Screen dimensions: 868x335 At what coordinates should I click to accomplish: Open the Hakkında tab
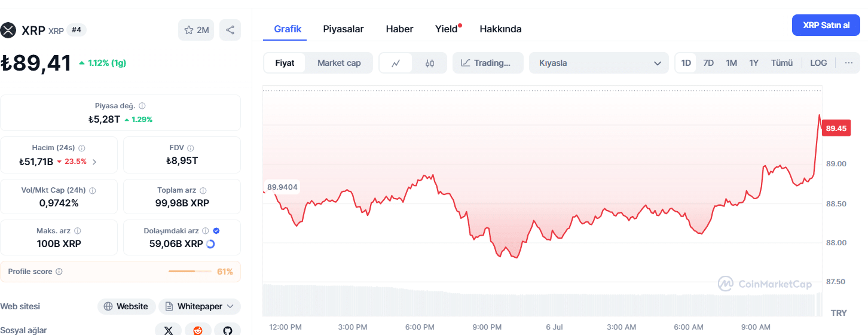(500, 29)
